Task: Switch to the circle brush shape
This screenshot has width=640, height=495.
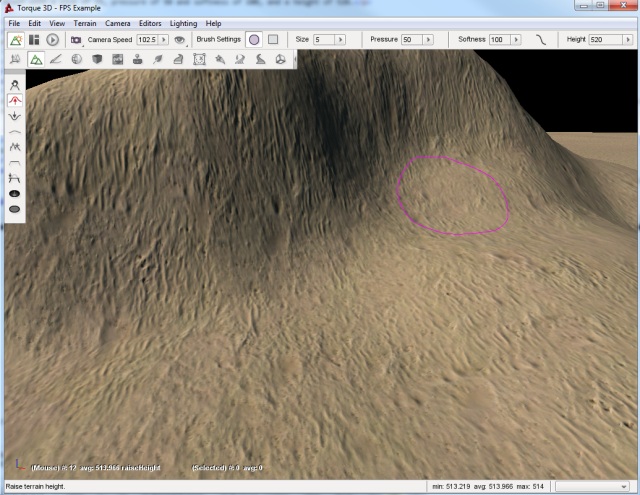Action: point(254,40)
